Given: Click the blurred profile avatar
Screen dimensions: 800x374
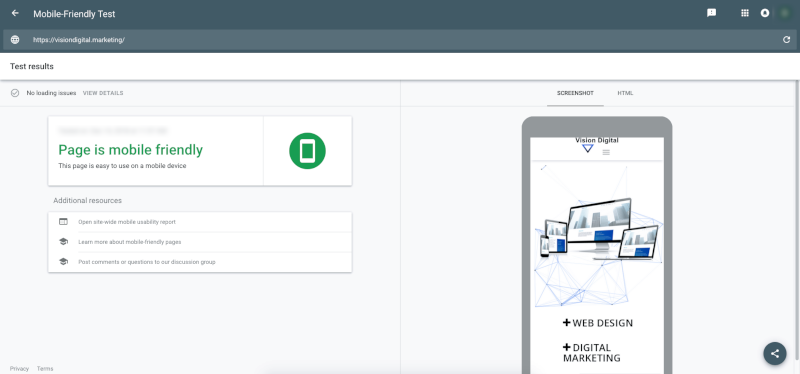Looking at the screenshot, I should [785, 13].
